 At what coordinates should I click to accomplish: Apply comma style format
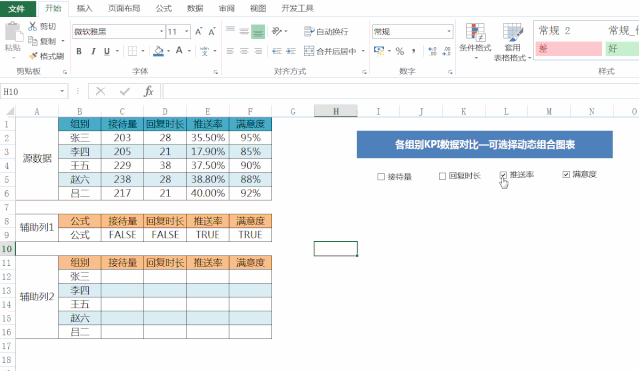tap(414, 51)
